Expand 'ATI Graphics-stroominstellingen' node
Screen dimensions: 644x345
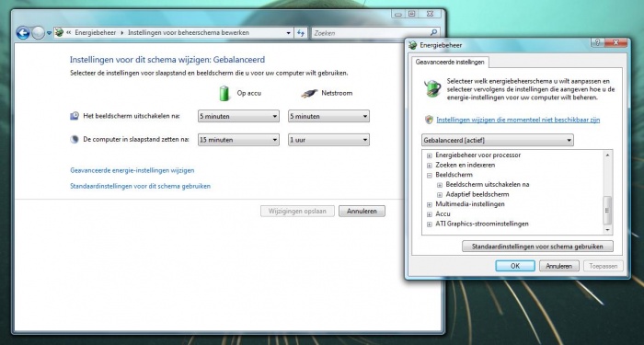[430, 224]
